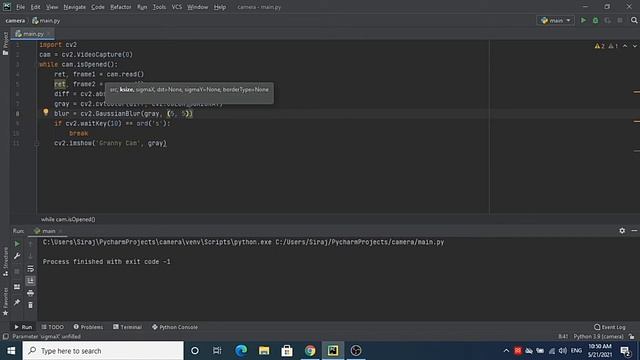This screenshot has height=360, width=640.
Task: Toggle soft-wrap in Run console
Action: click(x=31, y=269)
